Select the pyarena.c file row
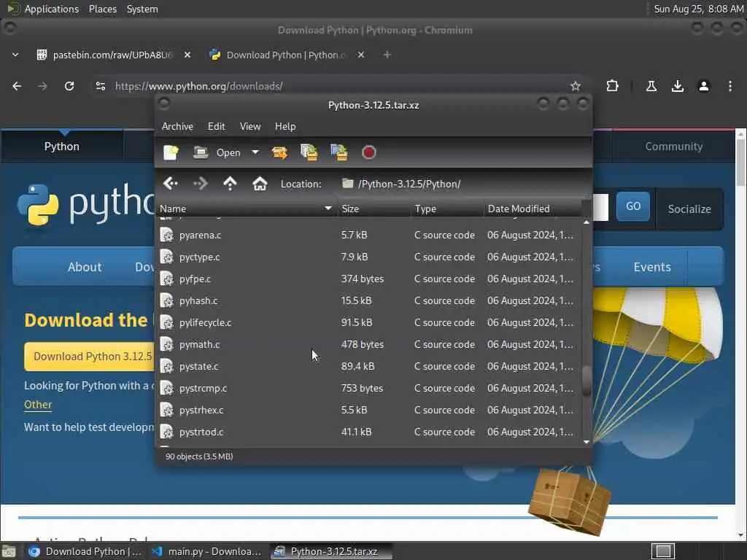Screen dimensions: 747x560 [369, 235]
